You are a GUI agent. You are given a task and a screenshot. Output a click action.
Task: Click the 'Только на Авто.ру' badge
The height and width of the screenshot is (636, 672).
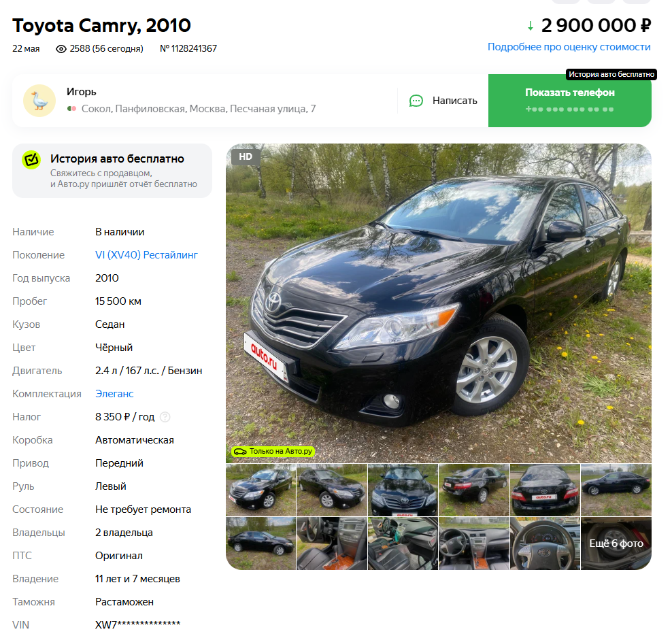(x=273, y=451)
